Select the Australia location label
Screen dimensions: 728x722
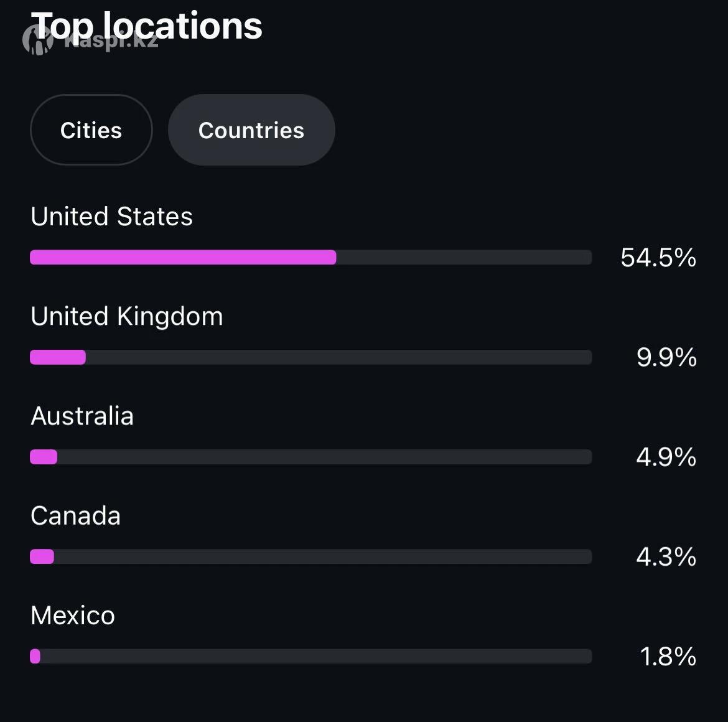click(82, 416)
